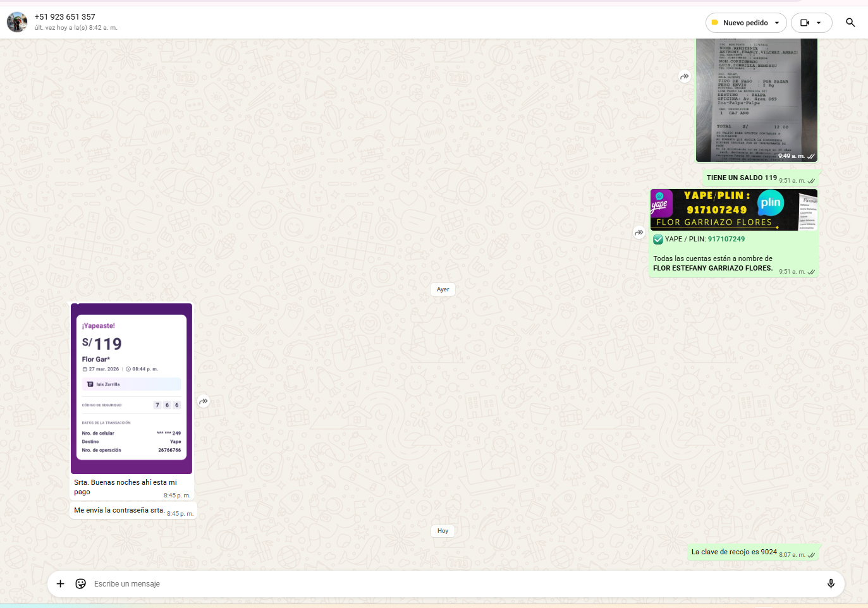Forward the YAPE/PLIN banner message
Image resolution: width=868 pixels, height=608 pixels.
639,233
